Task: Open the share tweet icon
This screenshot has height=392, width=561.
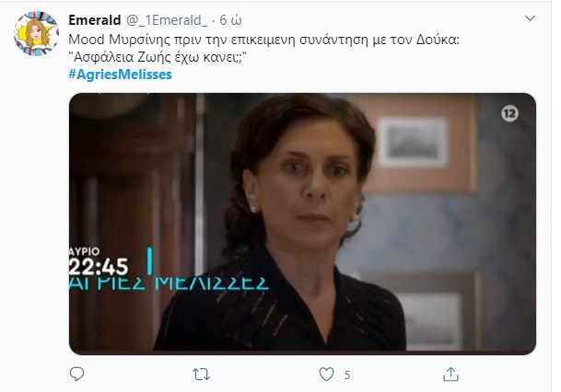Action: 450,375
